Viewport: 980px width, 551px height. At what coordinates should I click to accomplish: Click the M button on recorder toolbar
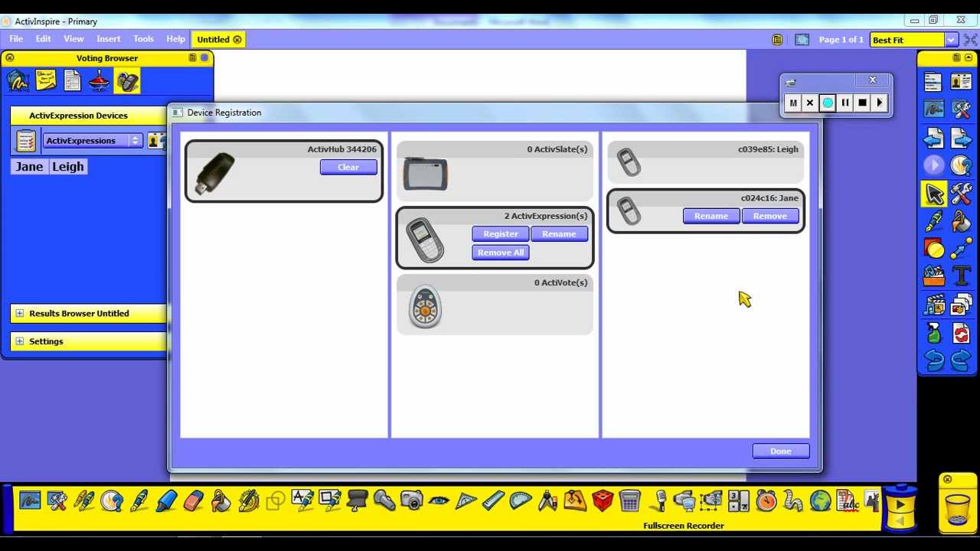tap(793, 103)
